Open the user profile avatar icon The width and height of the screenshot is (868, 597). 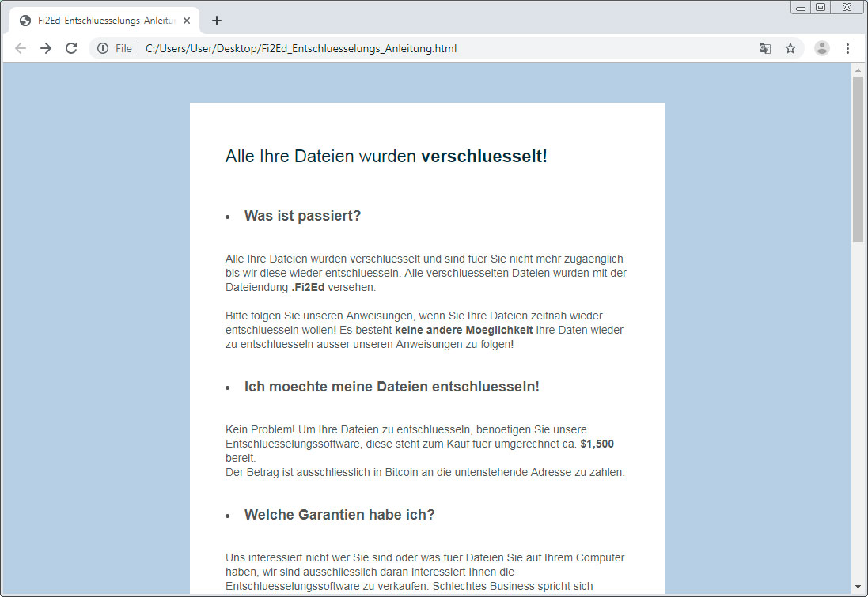tap(822, 49)
